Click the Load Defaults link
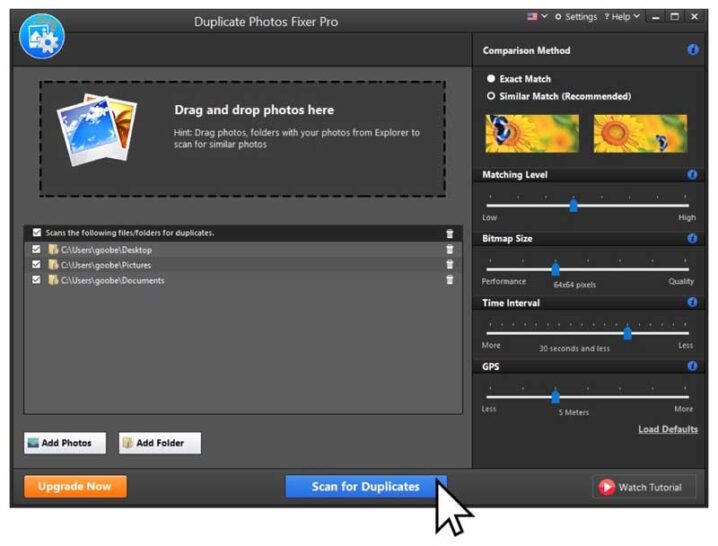 point(668,429)
